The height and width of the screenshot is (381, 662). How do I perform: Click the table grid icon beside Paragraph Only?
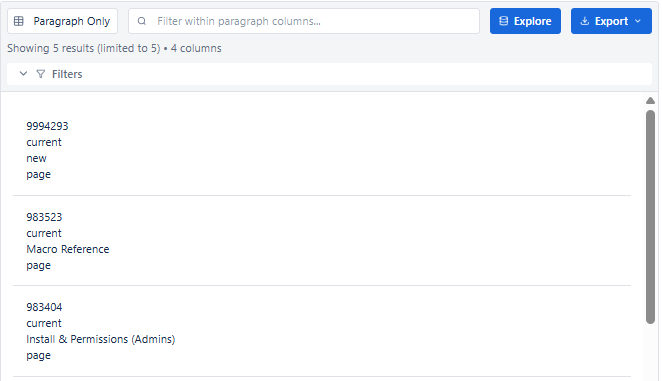[19, 21]
